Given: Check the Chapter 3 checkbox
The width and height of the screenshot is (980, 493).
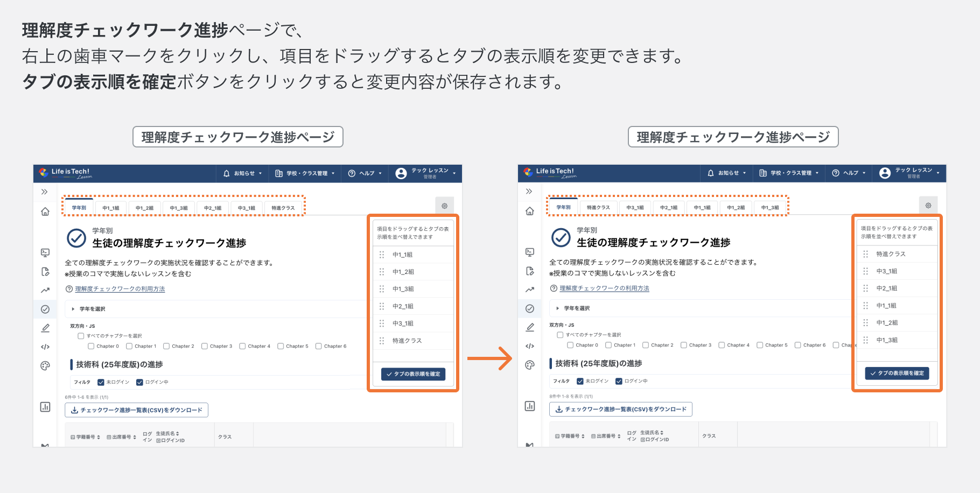Looking at the screenshot, I should tap(204, 346).
